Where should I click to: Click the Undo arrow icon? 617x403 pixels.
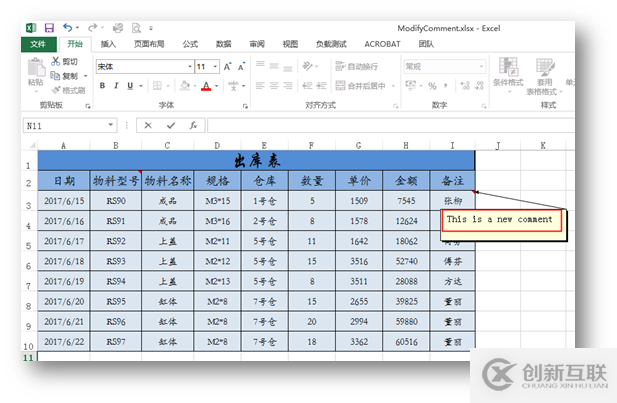[x=68, y=28]
